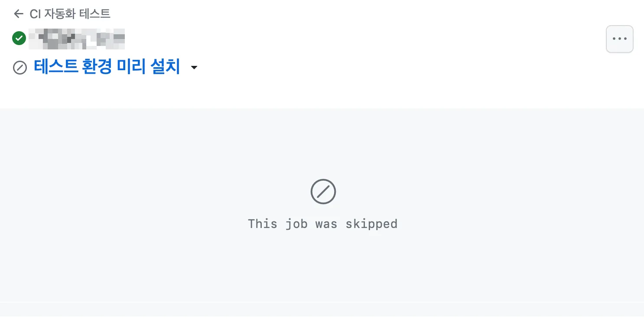
Task: Expand the job selector caret
Action: [x=194, y=68]
